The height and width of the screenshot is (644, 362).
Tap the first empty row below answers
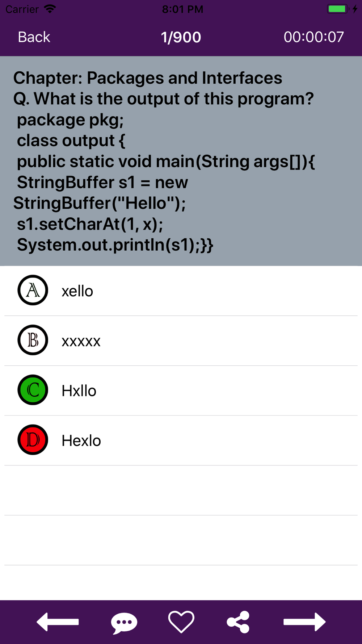[181, 490]
